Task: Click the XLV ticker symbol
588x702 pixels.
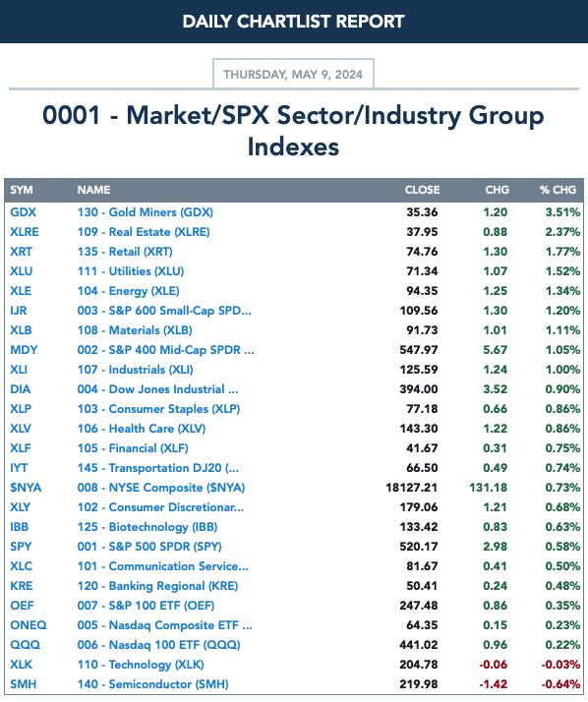Action: (21, 429)
